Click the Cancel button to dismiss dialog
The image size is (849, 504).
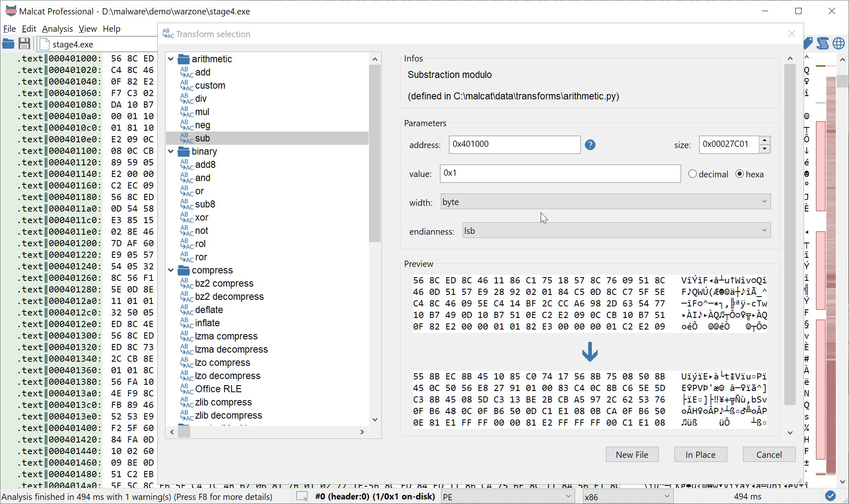(x=769, y=454)
